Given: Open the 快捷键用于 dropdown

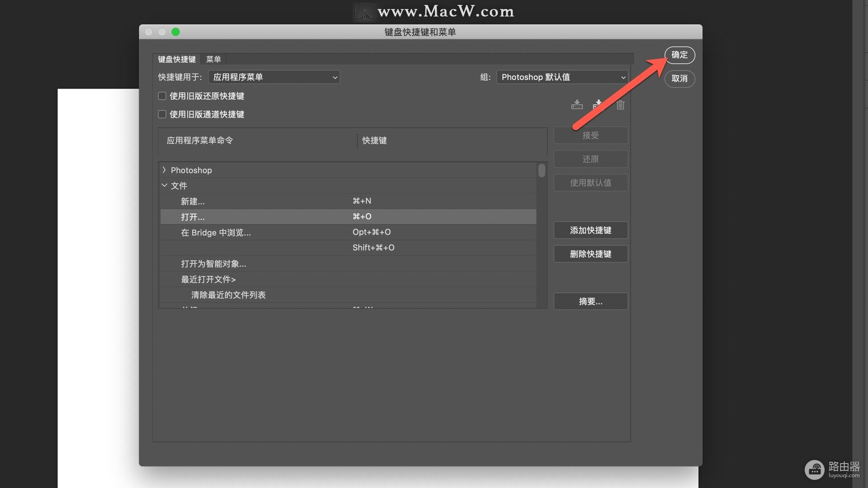Looking at the screenshot, I should (x=274, y=77).
